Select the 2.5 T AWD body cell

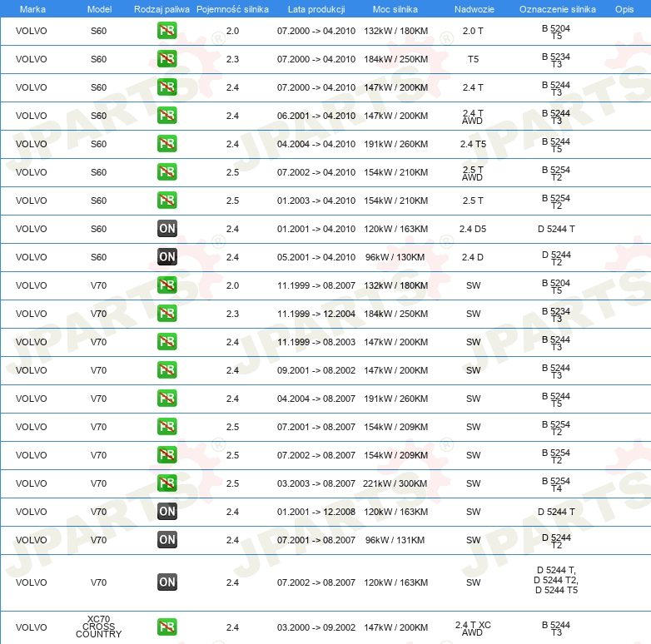tap(473, 173)
